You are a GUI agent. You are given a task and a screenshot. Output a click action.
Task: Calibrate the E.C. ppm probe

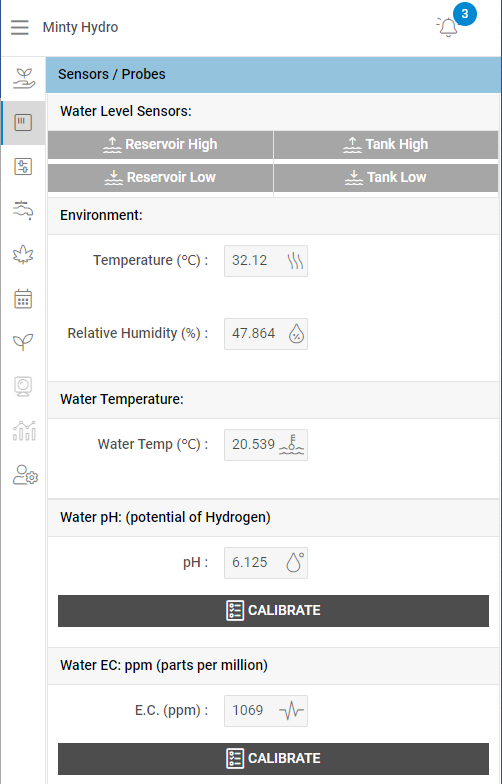274,758
